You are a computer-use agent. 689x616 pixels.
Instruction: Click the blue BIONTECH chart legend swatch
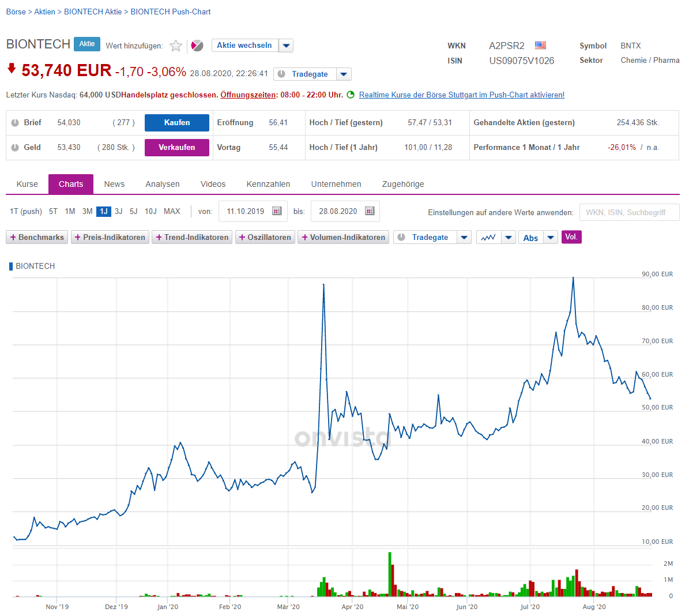tap(11, 266)
